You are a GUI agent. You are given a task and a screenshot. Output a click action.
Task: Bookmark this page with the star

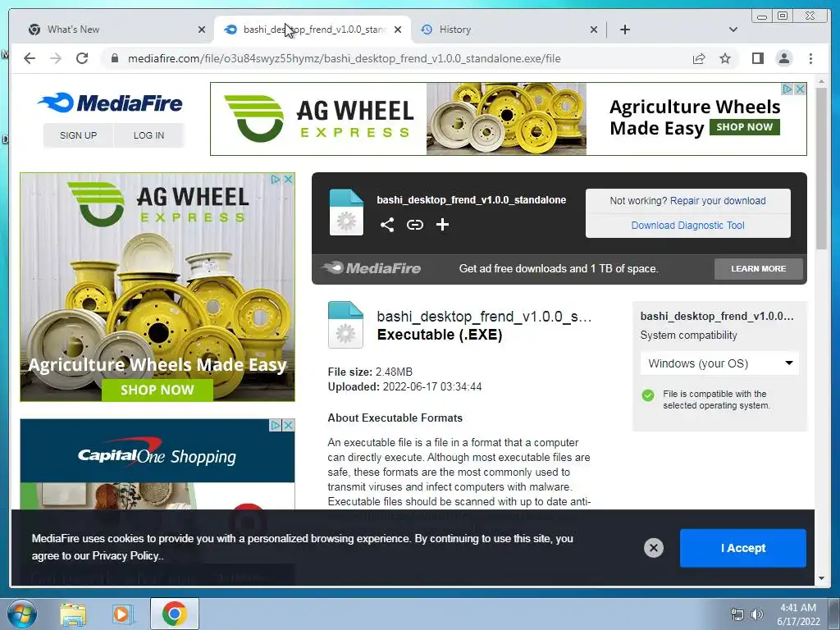point(725,58)
